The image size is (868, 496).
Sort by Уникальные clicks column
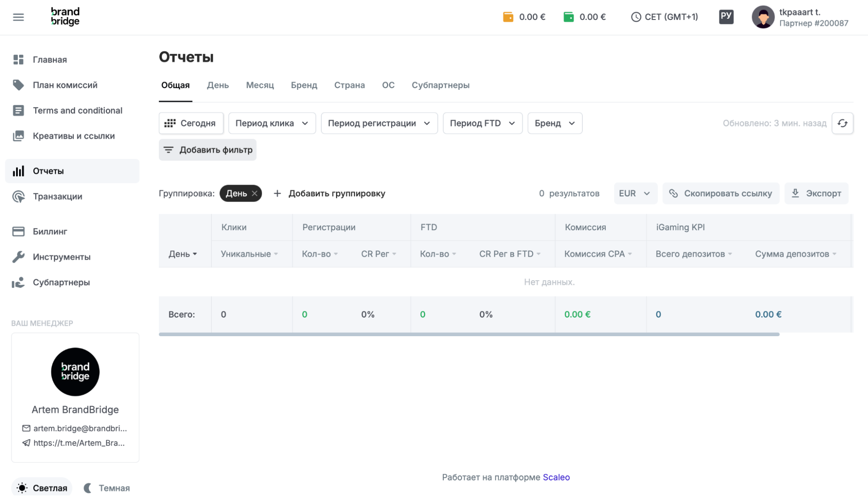click(x=249, y=254)
